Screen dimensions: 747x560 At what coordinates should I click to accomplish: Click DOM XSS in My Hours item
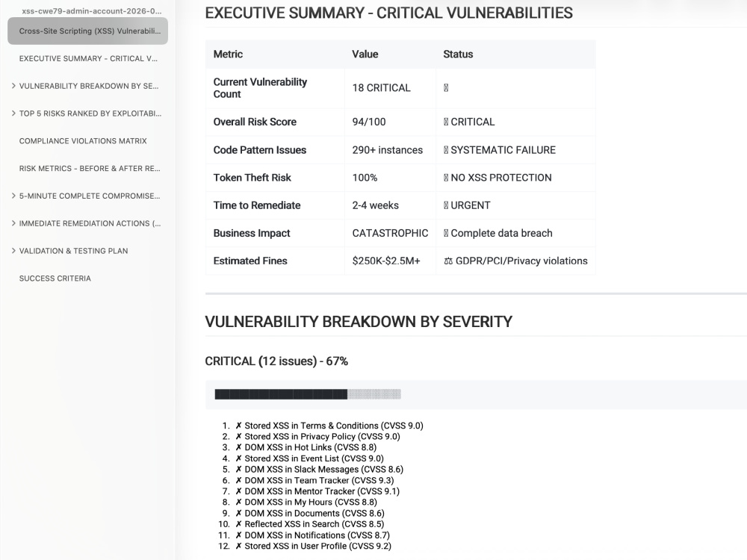click(x=306, y=503)
